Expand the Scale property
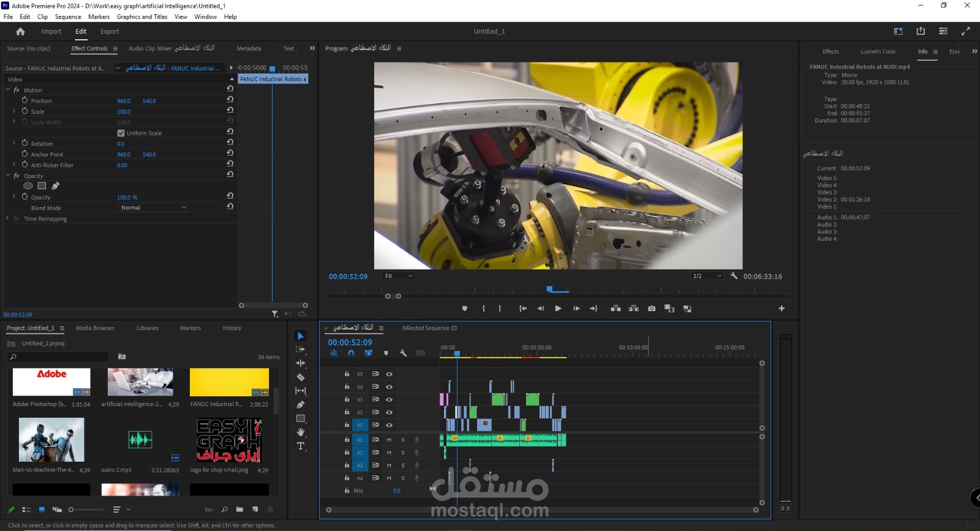Image resolution: width=980 pixels, height=531 pixels. click(14, 111)
